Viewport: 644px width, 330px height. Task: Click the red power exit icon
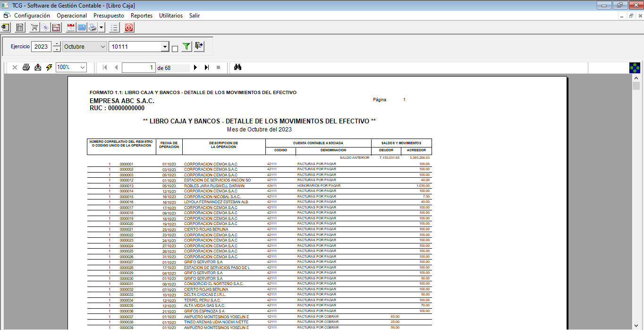coord(129,28)
